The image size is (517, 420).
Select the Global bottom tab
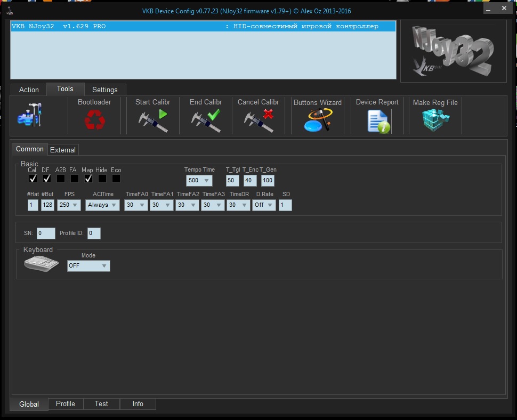coord(29,404)
